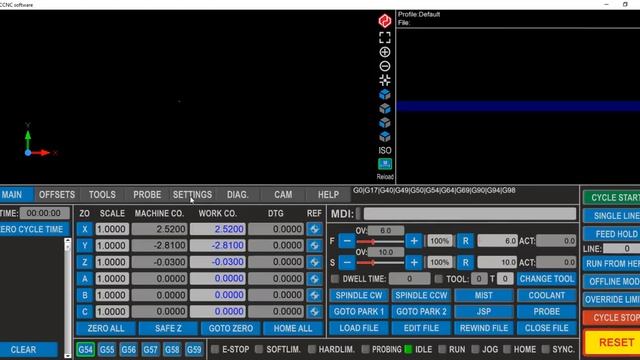Select the G59 coordinate system

point(194,349)
